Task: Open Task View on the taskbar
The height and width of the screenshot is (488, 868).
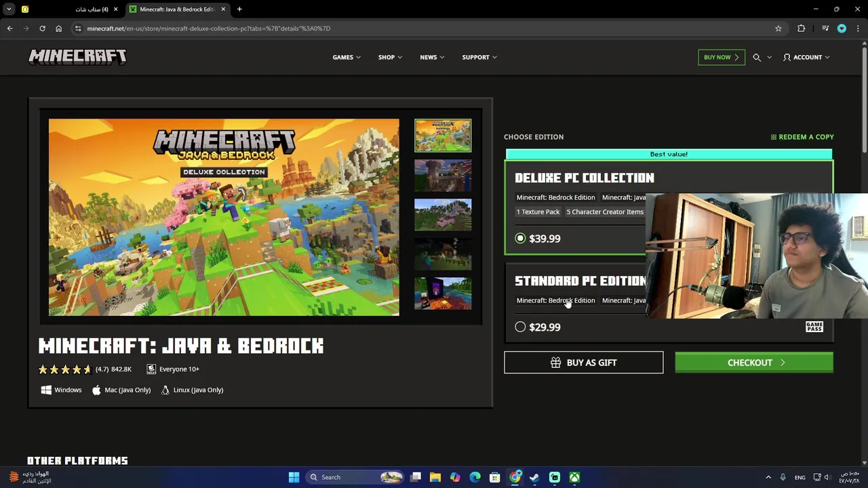Action: pos(416,477)
